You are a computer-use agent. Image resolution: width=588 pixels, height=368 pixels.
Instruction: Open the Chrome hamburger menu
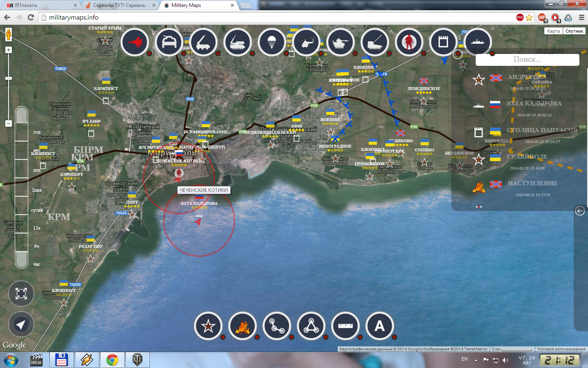click(x=581, y=17)
